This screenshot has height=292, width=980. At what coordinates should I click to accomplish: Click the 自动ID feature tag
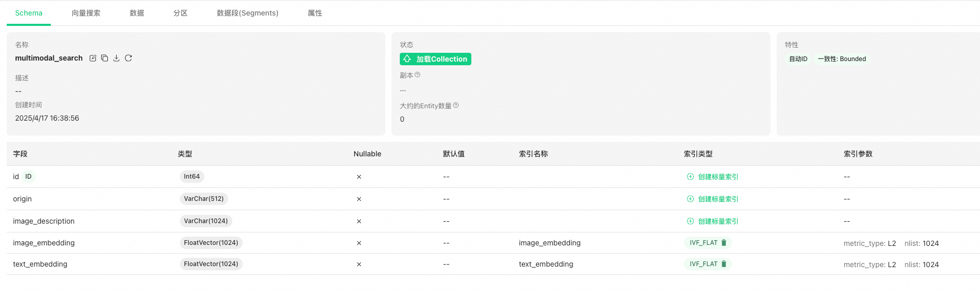pyautogui.click(x=798, y=59)
